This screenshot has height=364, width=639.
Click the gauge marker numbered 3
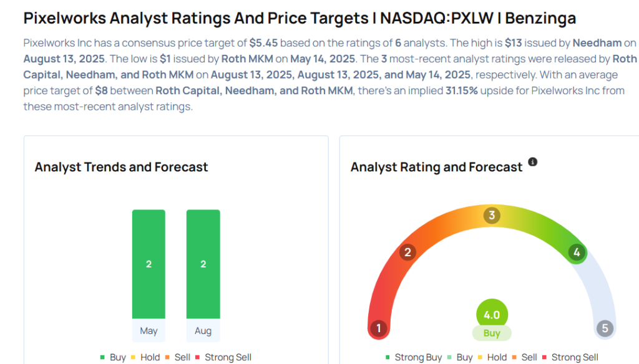[492, 216]
